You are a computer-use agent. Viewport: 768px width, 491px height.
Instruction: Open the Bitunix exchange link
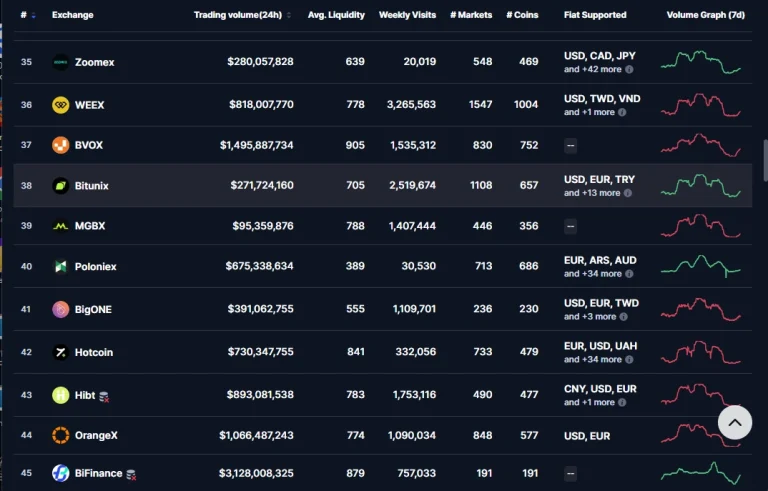(x=92, y=186)
